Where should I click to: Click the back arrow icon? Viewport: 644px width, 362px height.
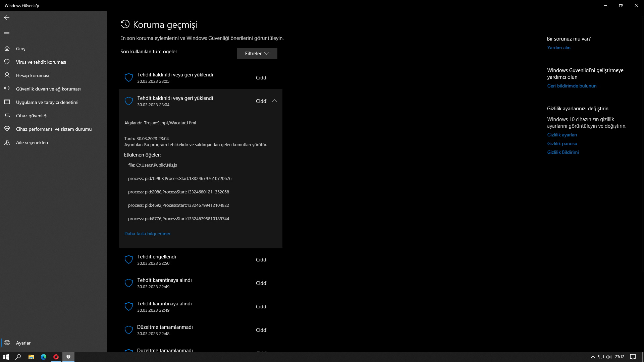(x=7, y=17)
